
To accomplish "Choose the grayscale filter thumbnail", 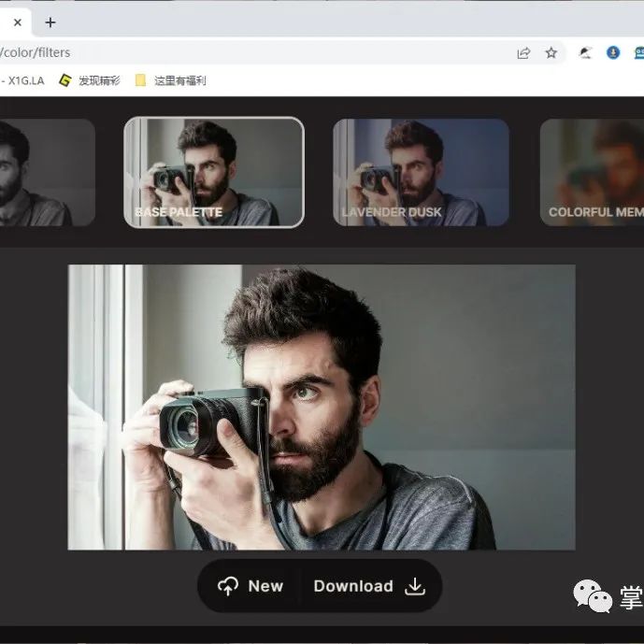I will pos(48,172).
